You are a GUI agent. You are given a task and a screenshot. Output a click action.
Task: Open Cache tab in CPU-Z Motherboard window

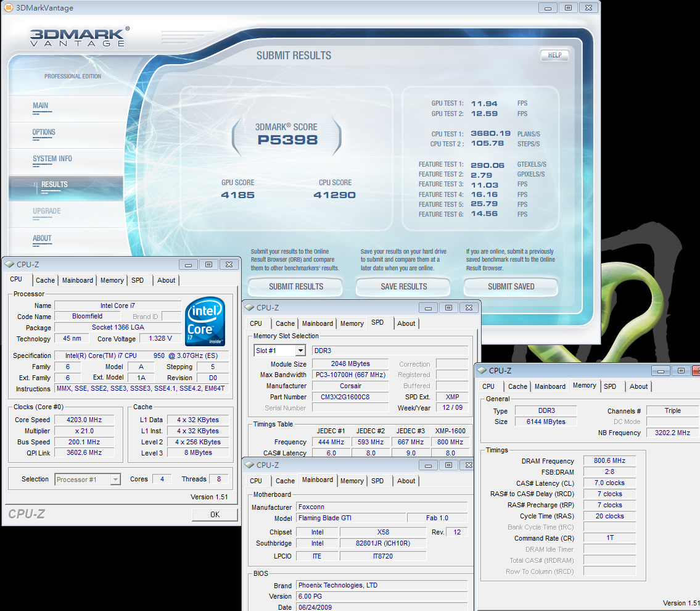pyautogui.click(x=285, y=481)
